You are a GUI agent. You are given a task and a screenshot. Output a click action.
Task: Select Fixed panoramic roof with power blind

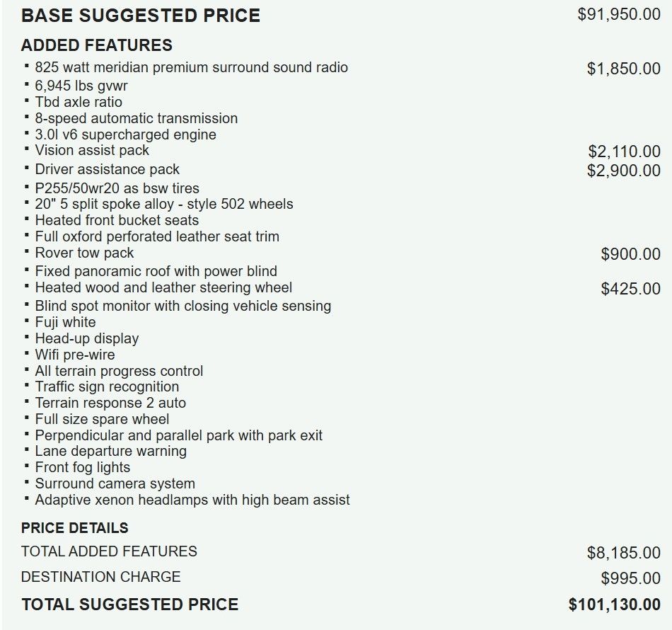156,271
